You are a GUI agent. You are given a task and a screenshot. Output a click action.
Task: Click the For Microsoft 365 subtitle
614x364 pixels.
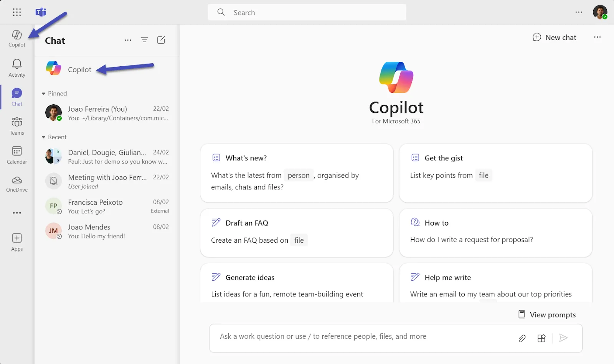coord(396,121)
